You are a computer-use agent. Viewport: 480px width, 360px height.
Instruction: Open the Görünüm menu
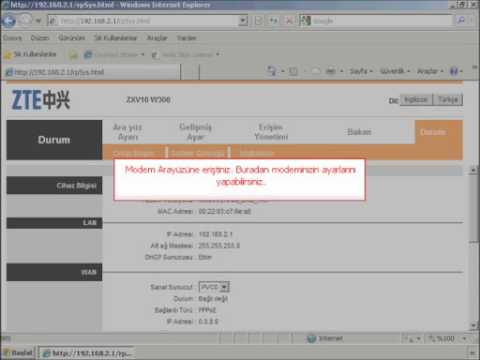(x=71, y=38)
